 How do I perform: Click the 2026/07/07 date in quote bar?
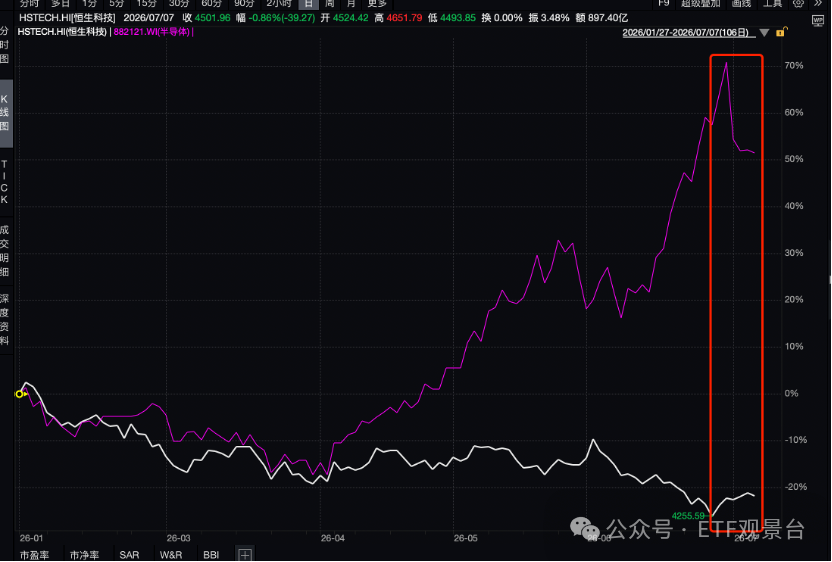pos(149,18)
